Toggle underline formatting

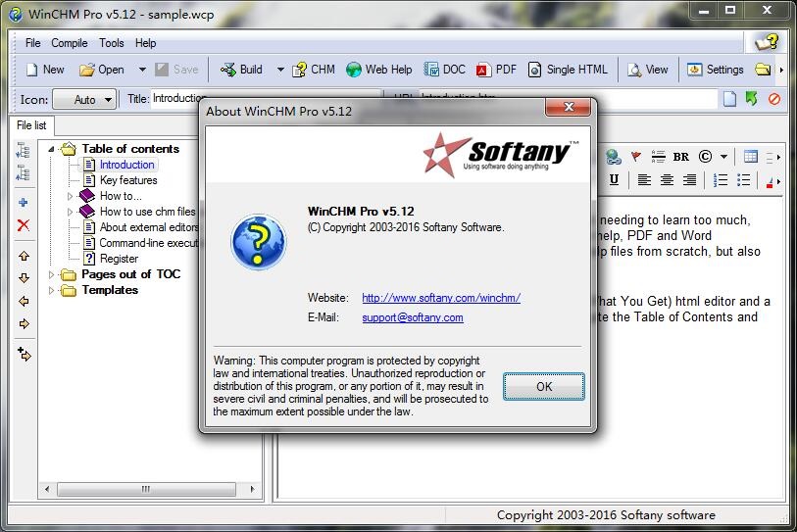click(614, 179)
